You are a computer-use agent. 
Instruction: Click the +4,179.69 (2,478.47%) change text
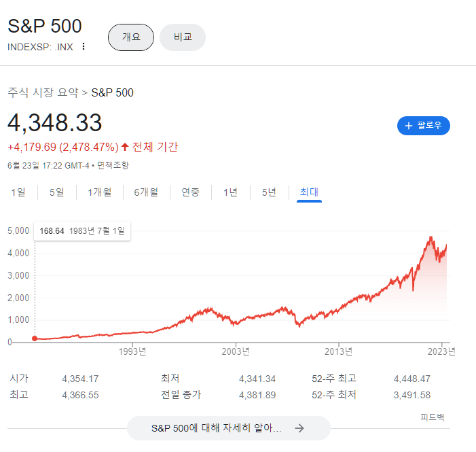[63, 147]
